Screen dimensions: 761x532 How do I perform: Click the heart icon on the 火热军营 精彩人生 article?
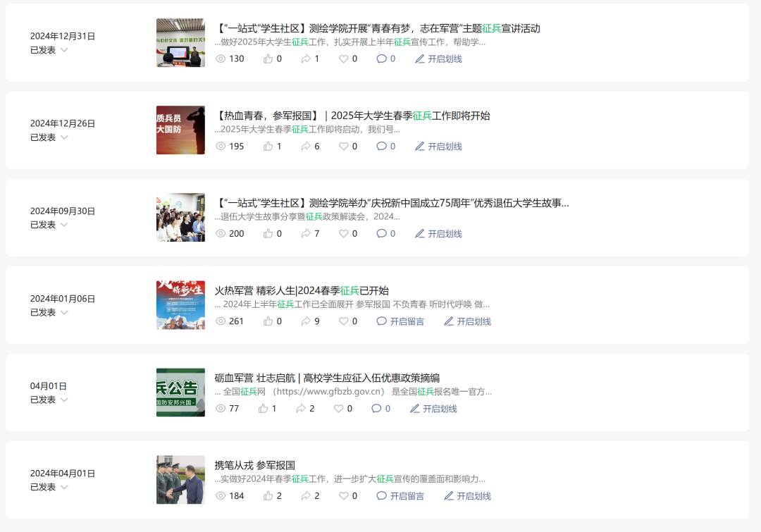344,321
